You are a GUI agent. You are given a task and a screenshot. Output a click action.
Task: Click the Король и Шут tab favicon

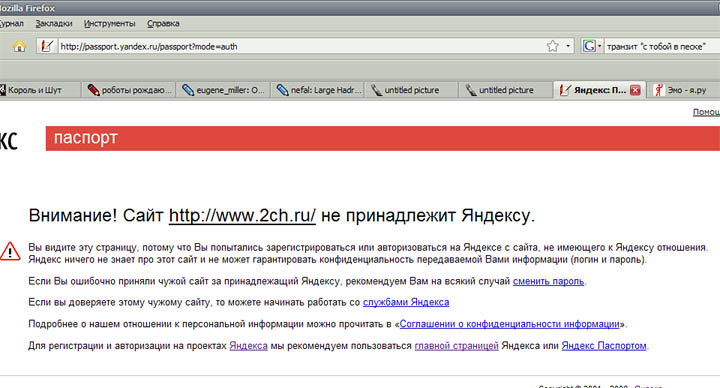2,90
